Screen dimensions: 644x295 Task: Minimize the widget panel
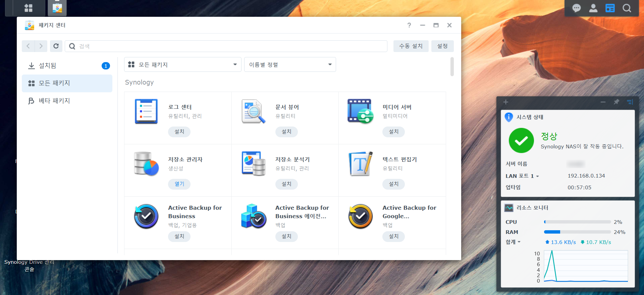pyautogui.click(x=603, y=102)
